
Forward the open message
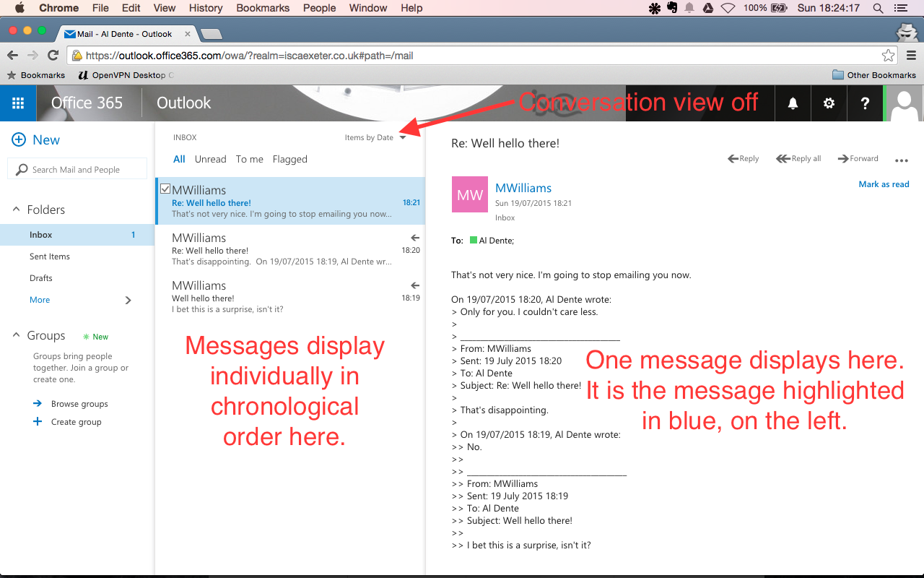pos(858,158)
